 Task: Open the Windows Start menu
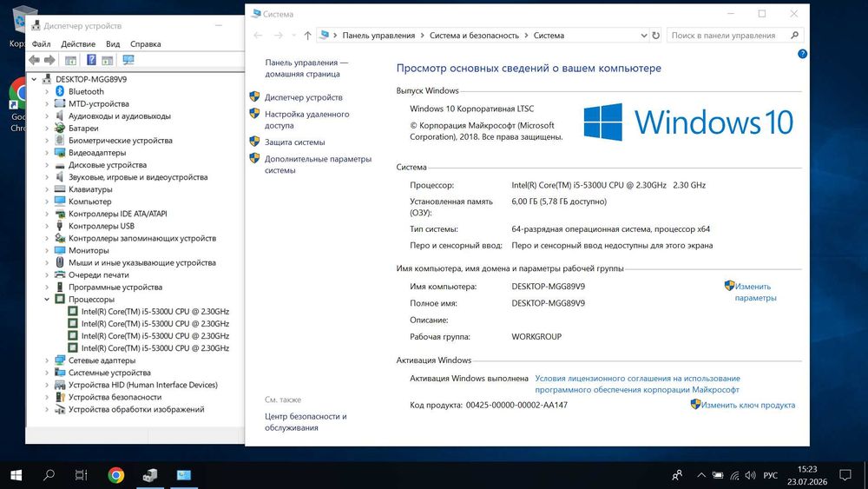(x=16, y=475)
